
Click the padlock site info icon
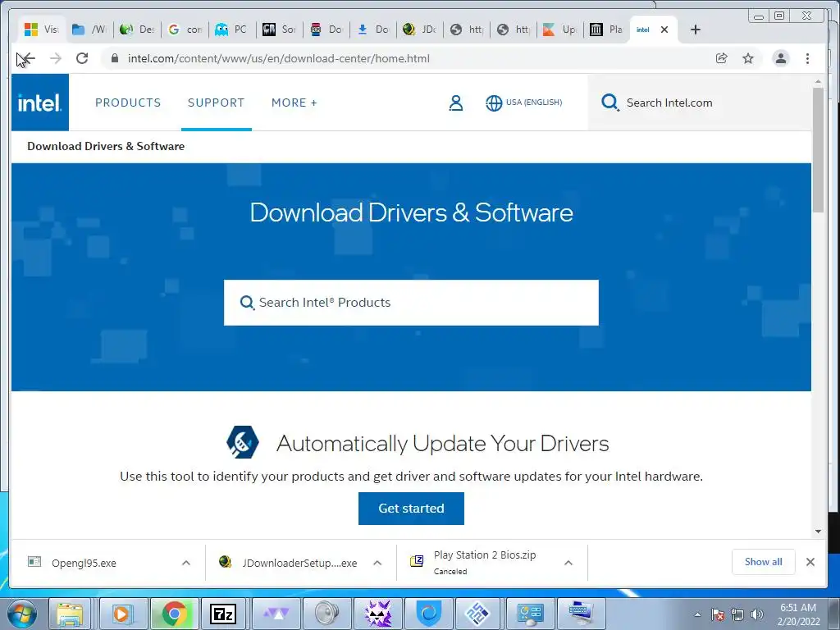pos(115,58)
